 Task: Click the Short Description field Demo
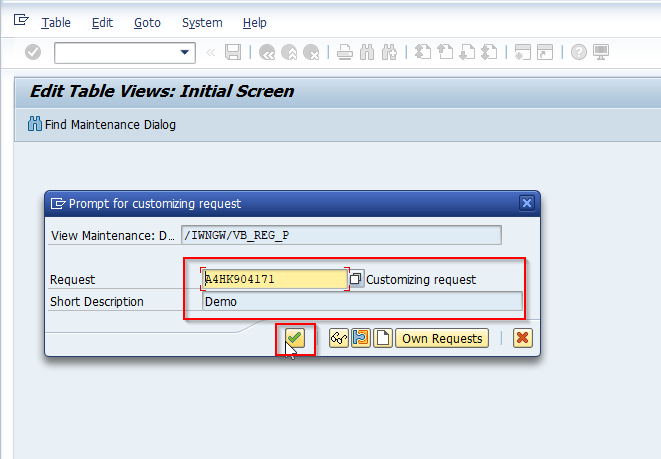[x=362, y=301]
